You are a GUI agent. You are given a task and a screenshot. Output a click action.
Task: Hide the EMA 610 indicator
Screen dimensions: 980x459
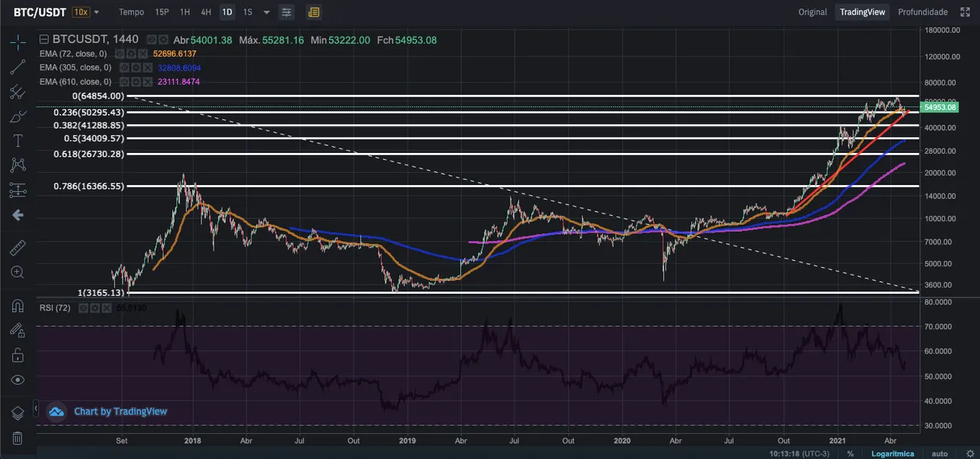pyautogui.click(x=124, y=81)
